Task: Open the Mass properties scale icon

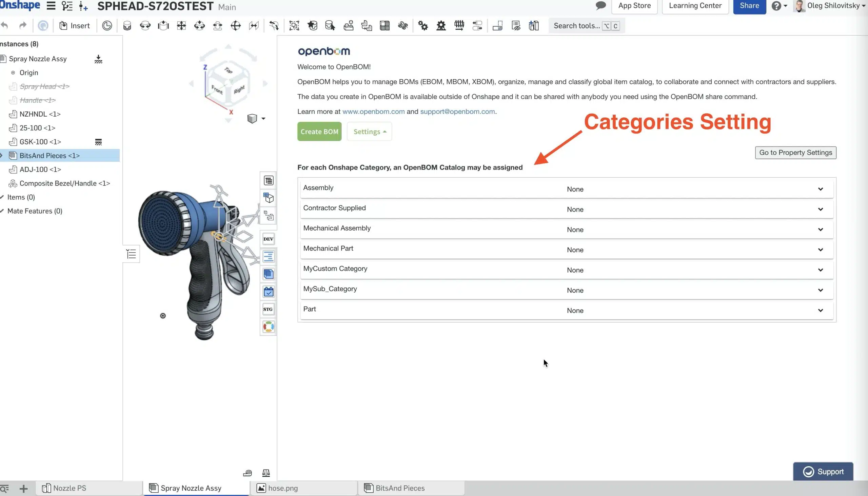Action: click(x=266, y=473)
